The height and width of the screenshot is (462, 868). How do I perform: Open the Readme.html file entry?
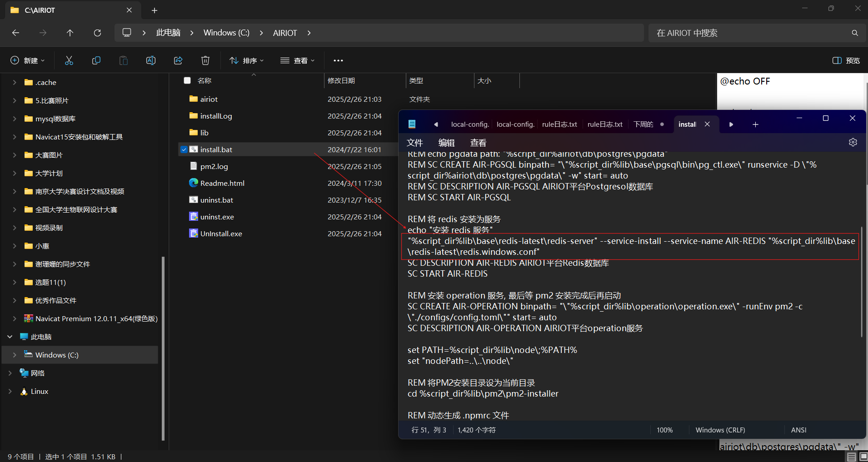tap(222, 183)
